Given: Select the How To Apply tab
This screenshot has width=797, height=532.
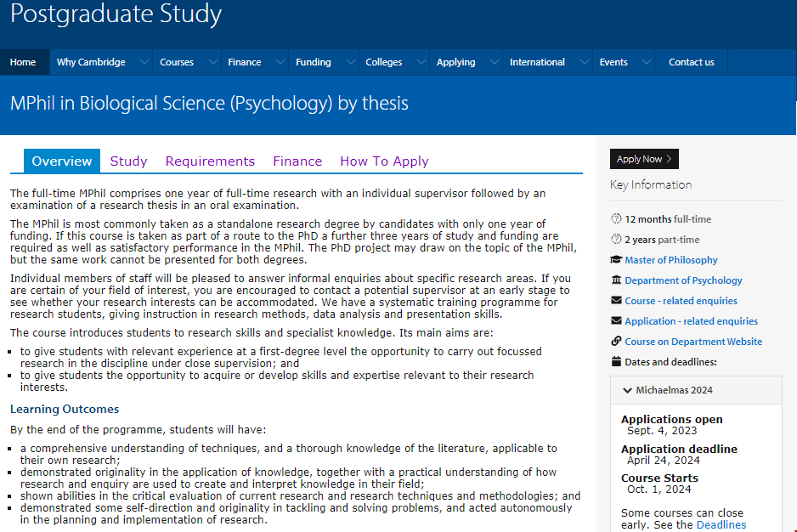Looking at the screenshot, I should 384,161.
